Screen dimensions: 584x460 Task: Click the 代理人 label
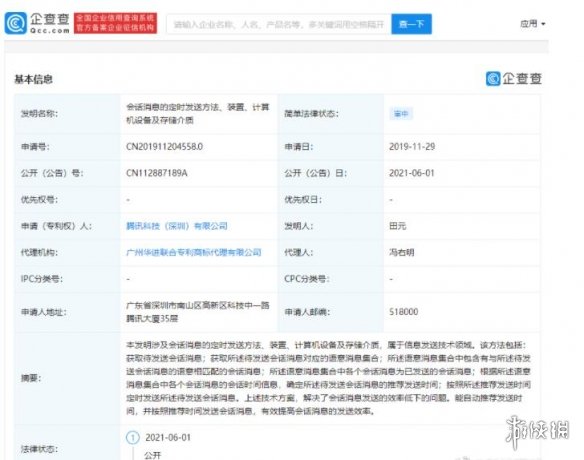tap(299, 252)
